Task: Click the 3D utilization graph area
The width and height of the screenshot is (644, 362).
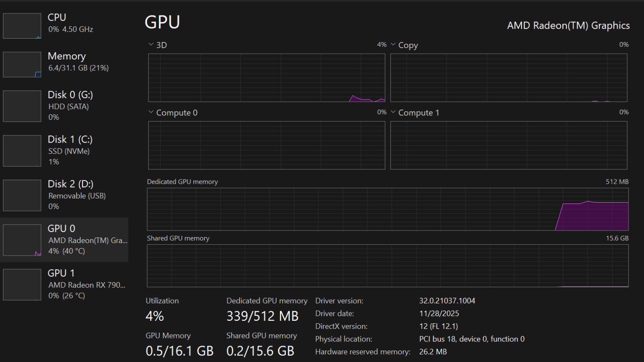Action: [x=266, y=78]
